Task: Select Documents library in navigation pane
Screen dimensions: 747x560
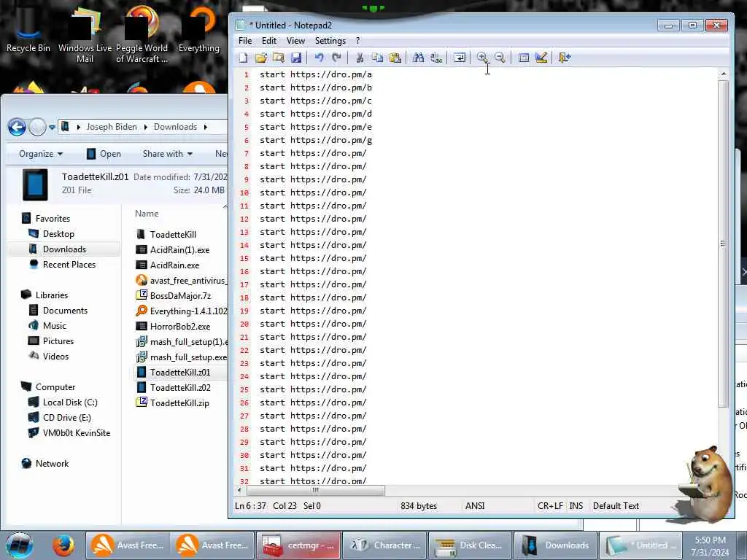Action: [58, 311]
